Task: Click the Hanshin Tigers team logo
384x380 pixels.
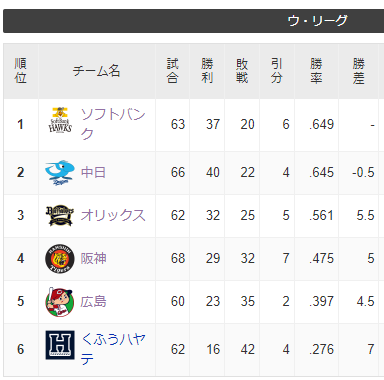Action: [x=60, y=259]
